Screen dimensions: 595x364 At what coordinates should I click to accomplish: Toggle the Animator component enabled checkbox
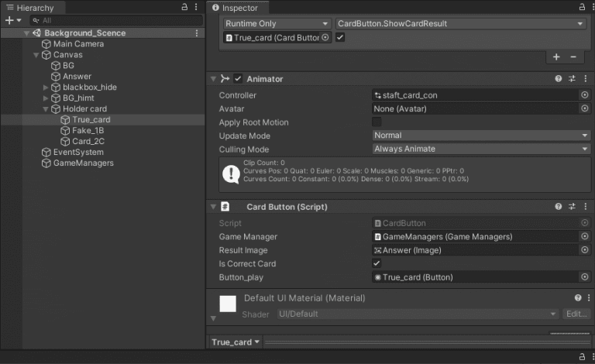click(238, 78)
